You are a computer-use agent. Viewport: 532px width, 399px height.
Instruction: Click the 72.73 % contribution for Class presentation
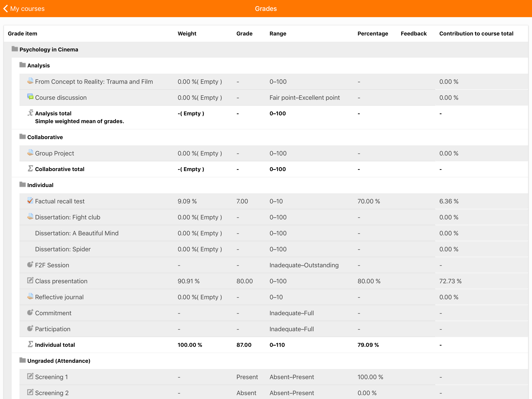point(450,281)
